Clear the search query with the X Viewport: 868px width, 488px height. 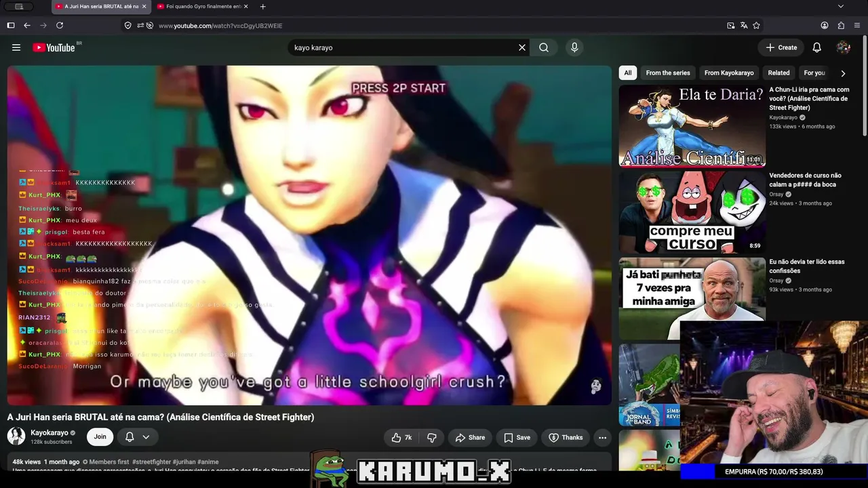(522, 47)
